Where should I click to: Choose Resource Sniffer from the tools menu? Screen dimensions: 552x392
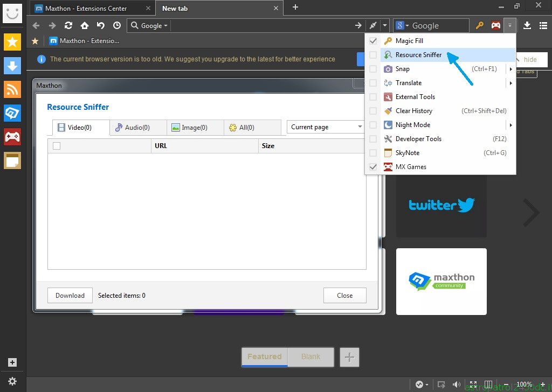[448, 55]
